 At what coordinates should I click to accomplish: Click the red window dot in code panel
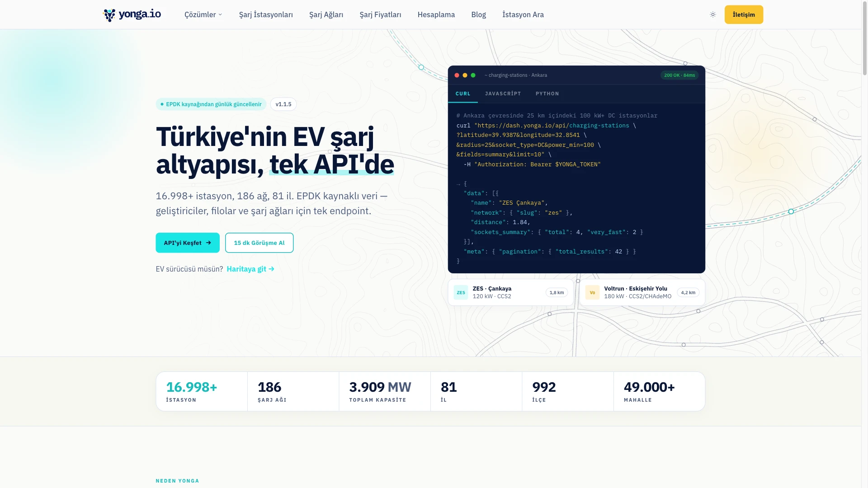click(x=457, y=75)
